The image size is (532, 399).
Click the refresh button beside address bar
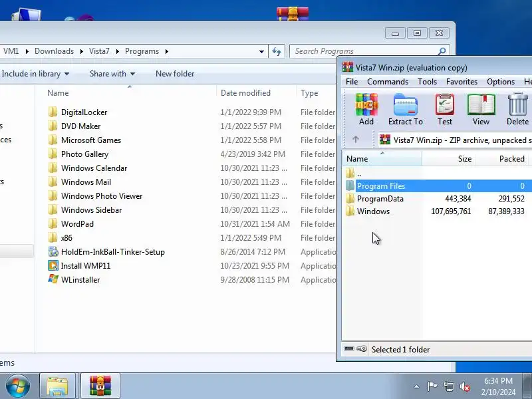(277, 51)
